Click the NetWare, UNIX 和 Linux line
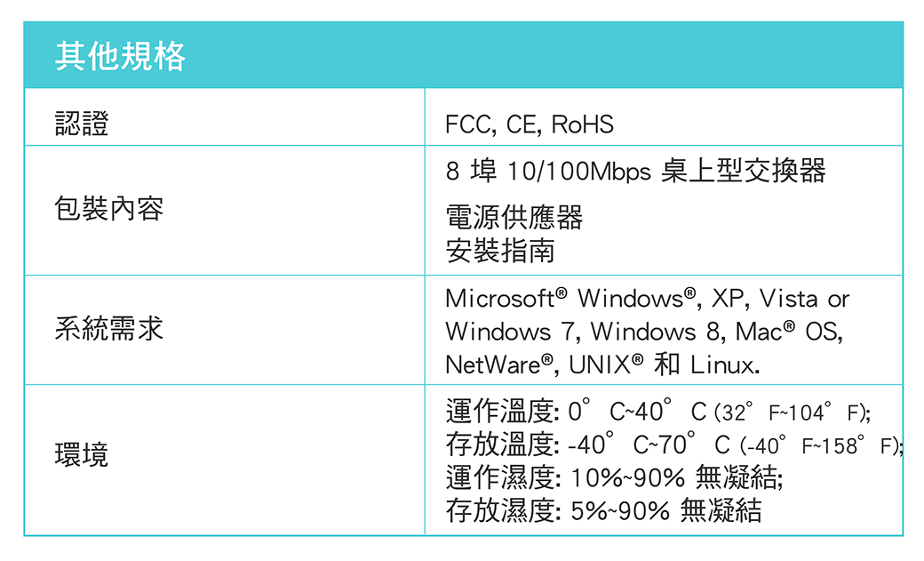This screenshot has width=924, height=561. 602,365
